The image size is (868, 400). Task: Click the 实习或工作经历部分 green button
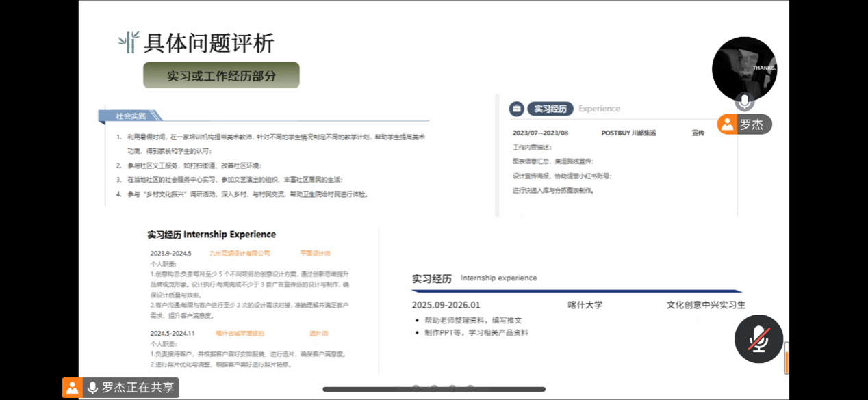(x=221, y=75)
